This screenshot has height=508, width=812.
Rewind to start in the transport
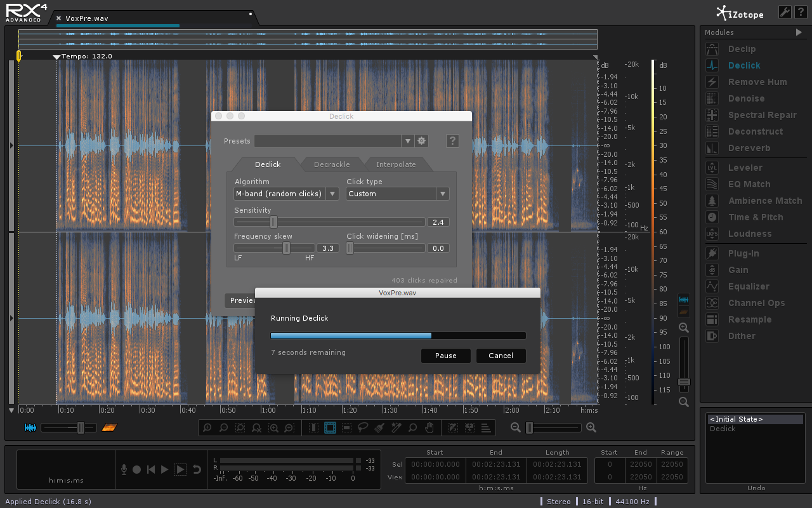(x=151, y=469)
